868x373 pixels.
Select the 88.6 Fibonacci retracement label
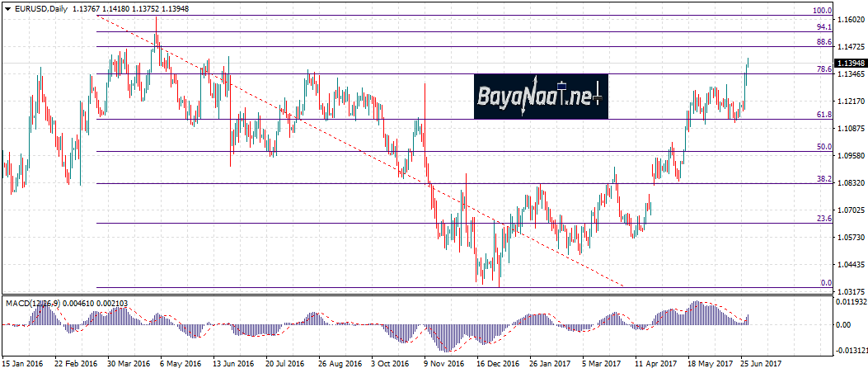823,41
